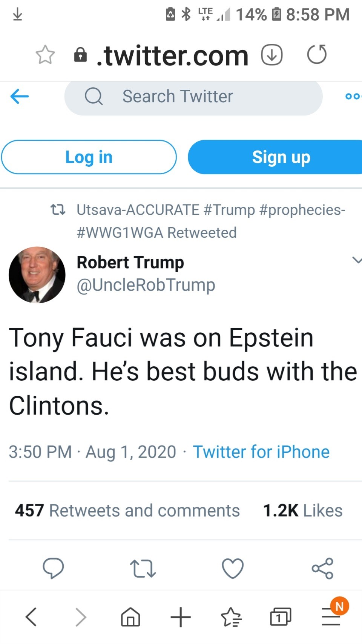Open Robert Trump's profile picture
The image size is (362, 644).
[x=37, y=275]
